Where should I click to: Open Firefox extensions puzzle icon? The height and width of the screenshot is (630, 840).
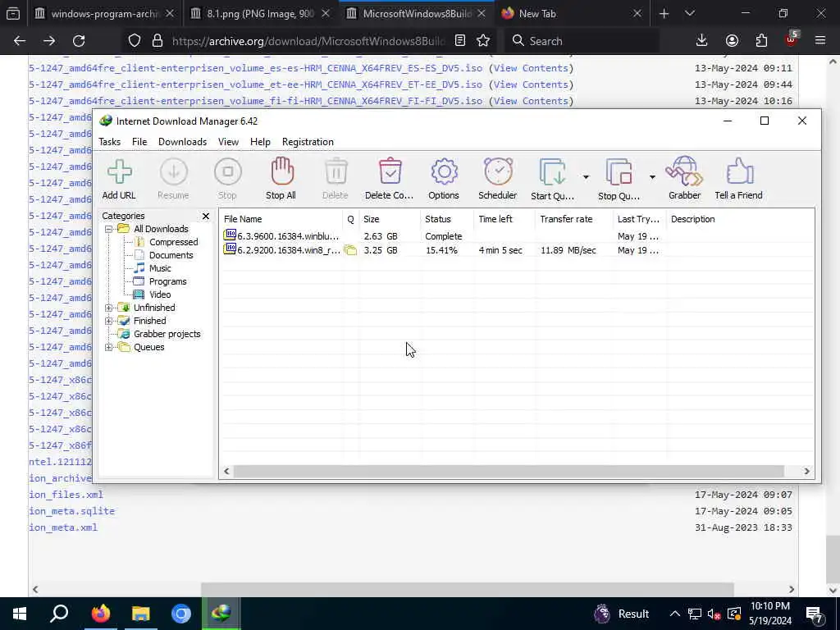pos(761,41)
